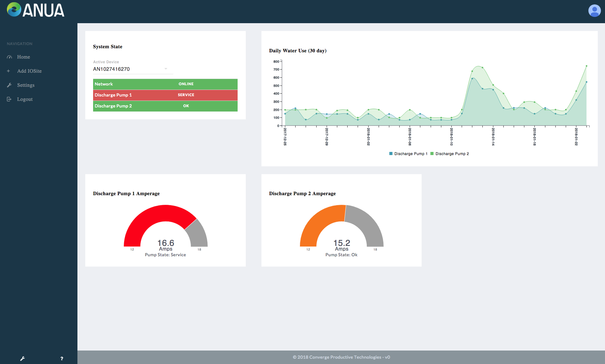Click the Discharge Pump 1 SERVICE row
Screen dimensions: 605x364
165,95
